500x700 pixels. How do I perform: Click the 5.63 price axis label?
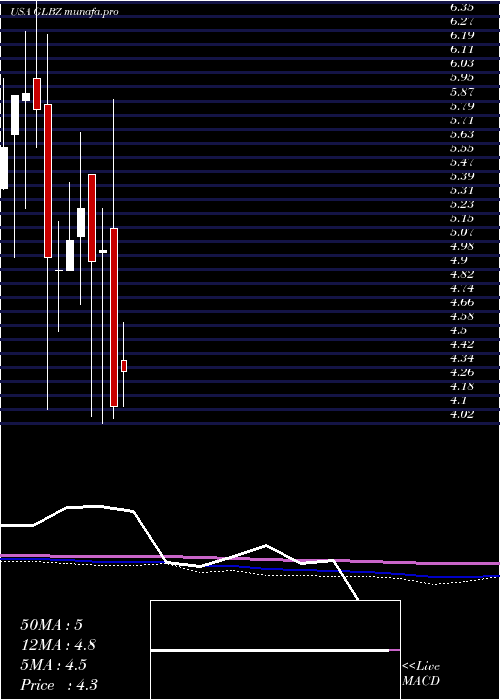(462, 134)
